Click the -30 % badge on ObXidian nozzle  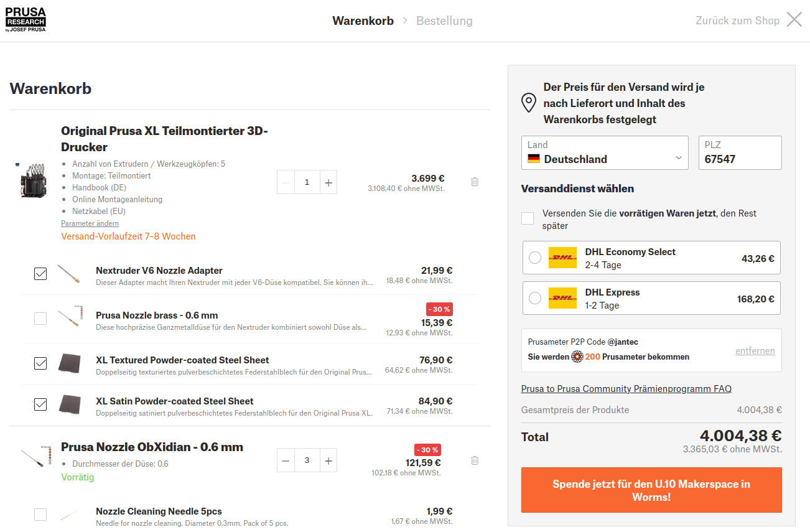point(427,450)
